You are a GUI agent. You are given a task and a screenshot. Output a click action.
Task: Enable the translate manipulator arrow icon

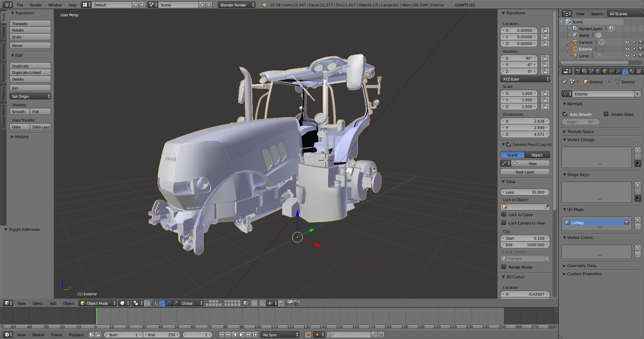click(x=162, y=303)
